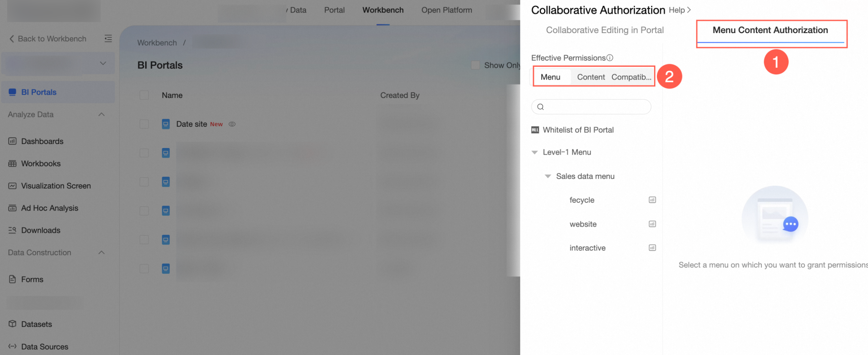
Task: Select the Content permissions segment
Action: pyautogui.click(x=591, y=77)
